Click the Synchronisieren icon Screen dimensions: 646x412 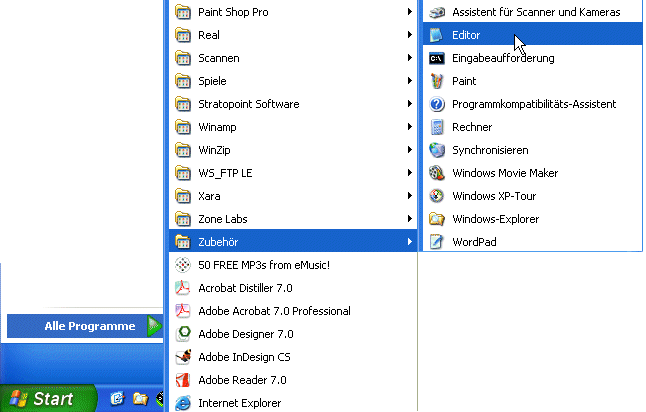436,150
